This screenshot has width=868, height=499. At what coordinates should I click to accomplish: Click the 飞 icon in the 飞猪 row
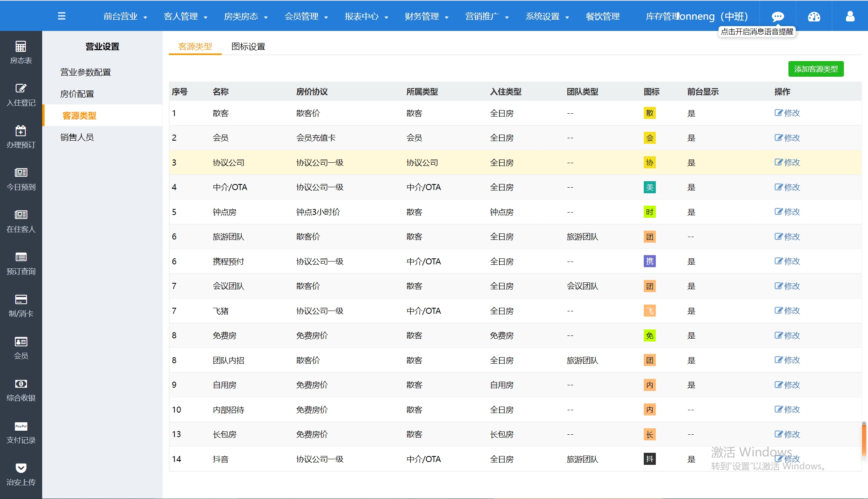point(649,311)
